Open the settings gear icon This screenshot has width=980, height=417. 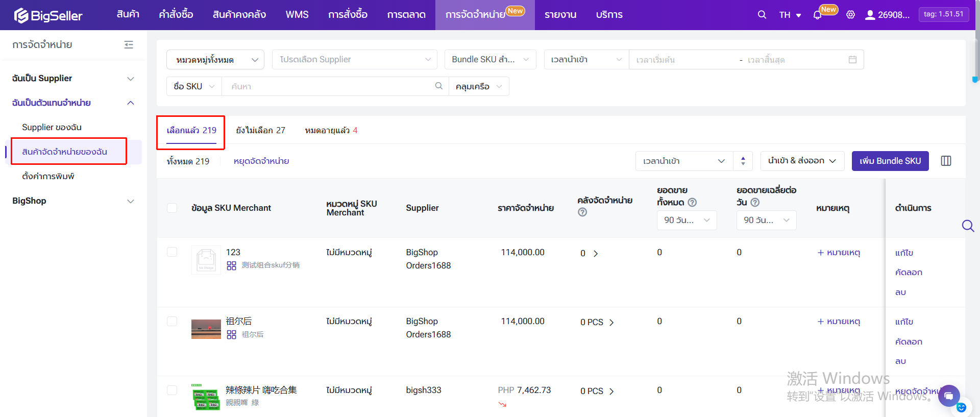pyautogui.click(x=850, y=15)
